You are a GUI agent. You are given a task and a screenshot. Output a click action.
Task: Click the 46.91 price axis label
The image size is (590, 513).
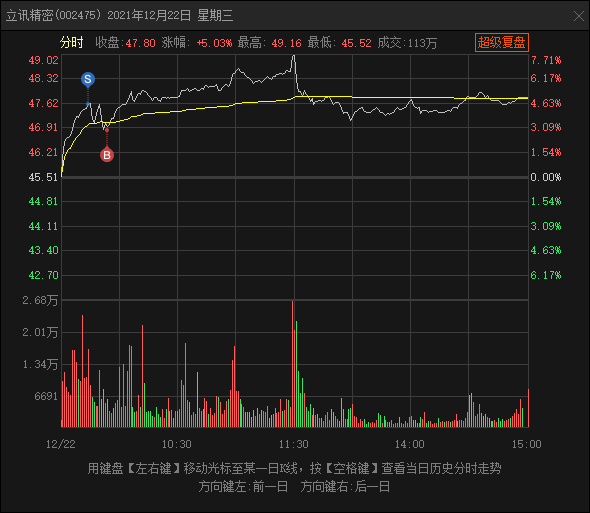point(44,127)
